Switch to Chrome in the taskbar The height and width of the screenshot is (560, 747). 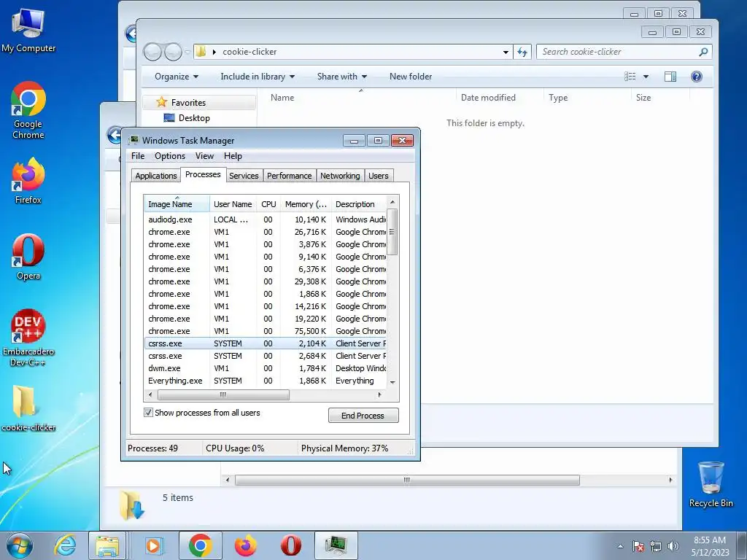(x=200, y=545)
